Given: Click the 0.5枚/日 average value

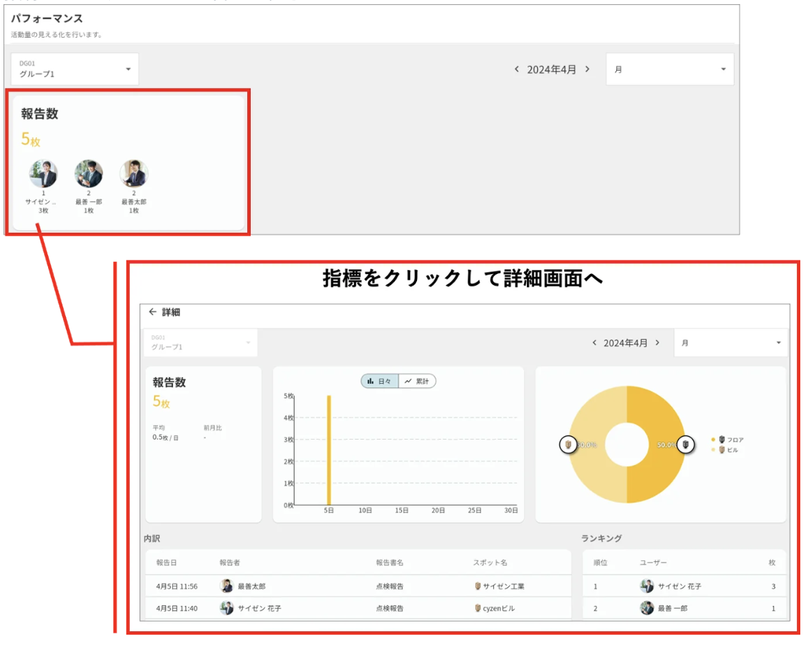Looking at the screenshot, I should coord(166,438).
